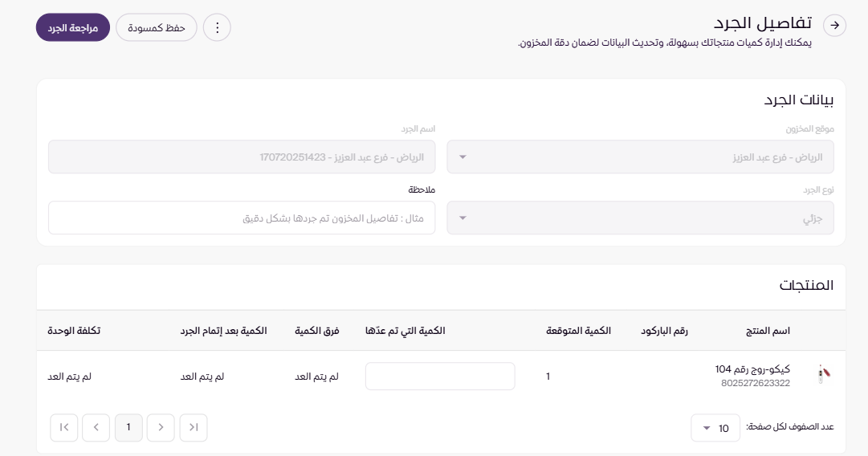Click the ملاحظة note input field

click(x=242, y=218)
